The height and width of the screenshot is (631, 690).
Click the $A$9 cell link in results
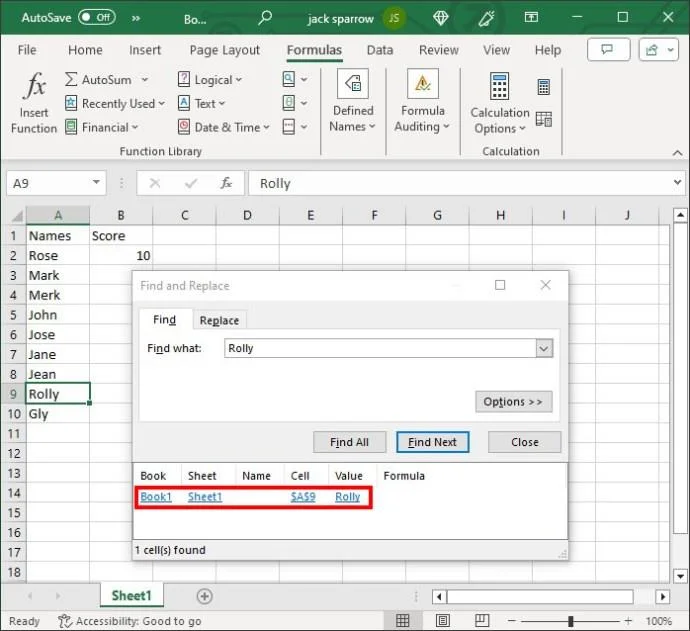click(303, 497)
